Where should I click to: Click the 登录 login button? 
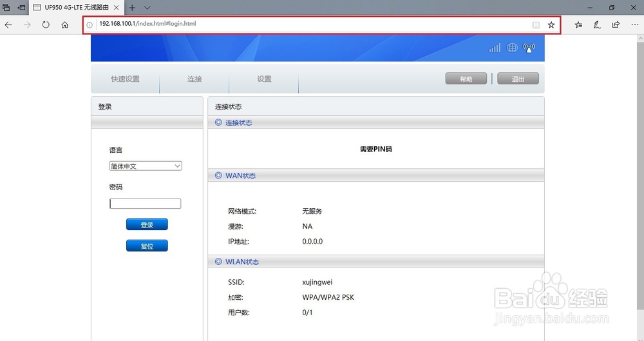[x=147, y=224]
